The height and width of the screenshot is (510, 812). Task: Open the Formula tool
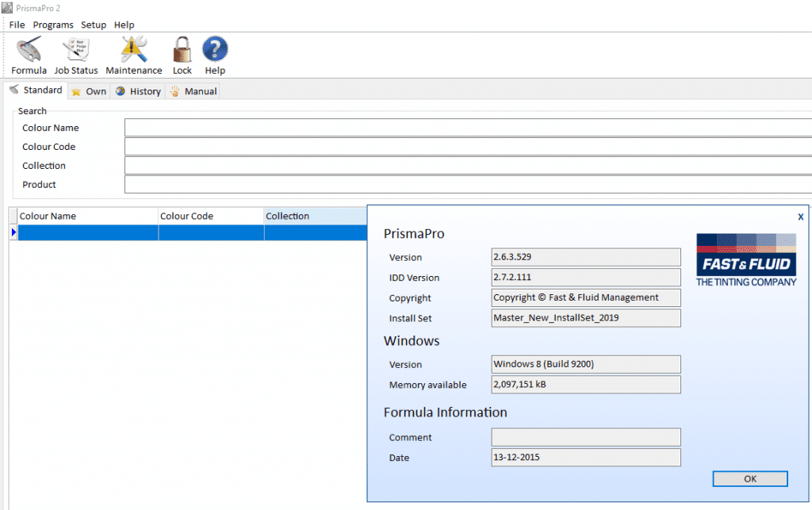(29, 54)
